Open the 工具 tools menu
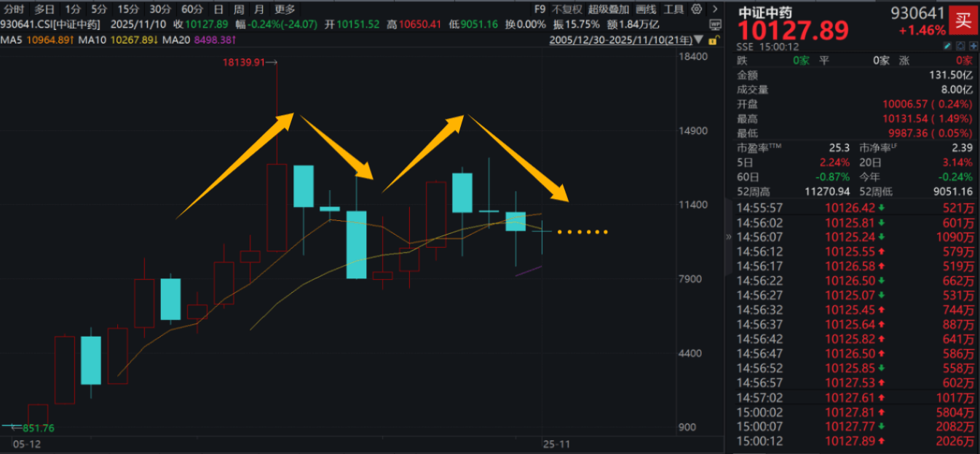This screenshot has width=980, height=454. point(673,9)
